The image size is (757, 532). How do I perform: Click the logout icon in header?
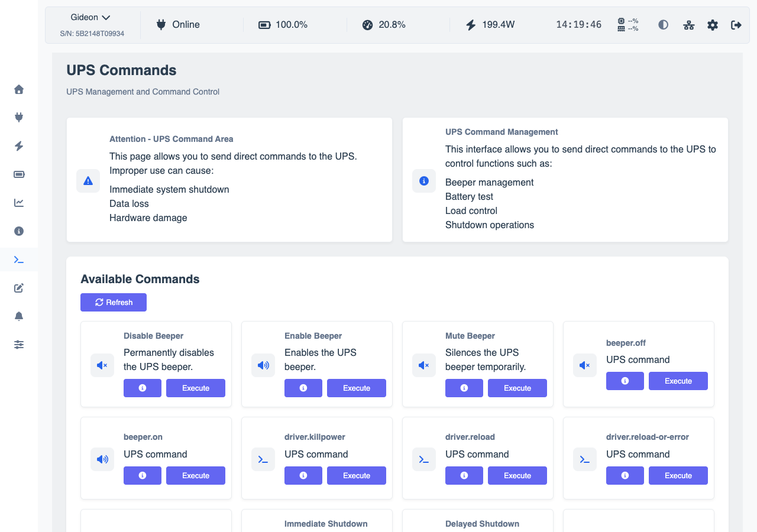click(736, 25)
